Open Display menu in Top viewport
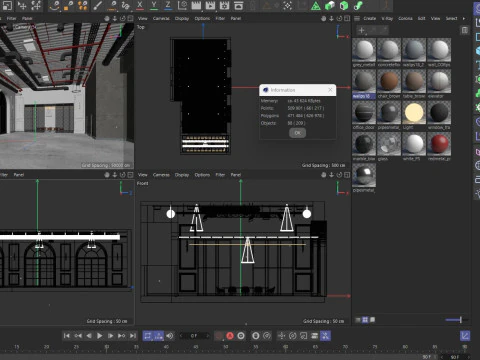This screenshot has height=360, width=480. pos(182,18)
